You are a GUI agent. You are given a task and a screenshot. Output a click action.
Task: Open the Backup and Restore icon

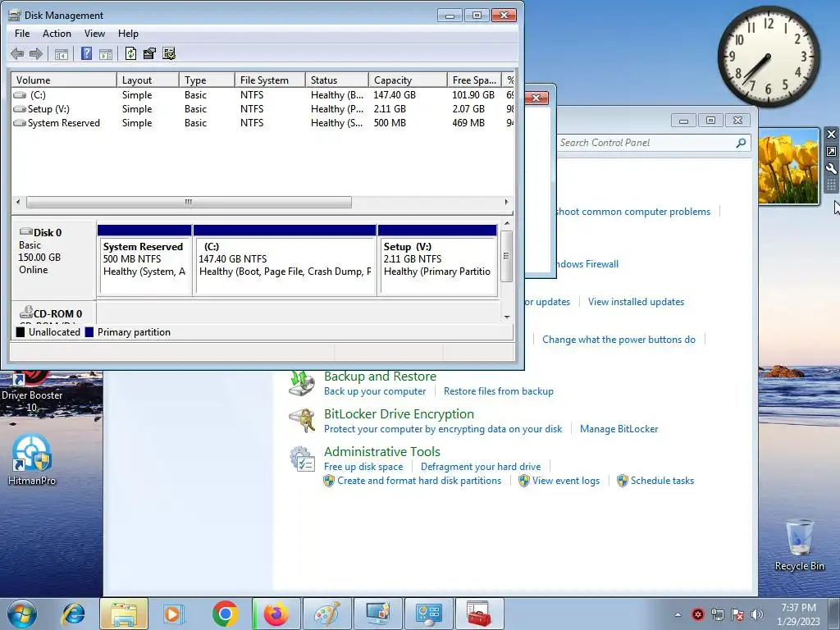(x=302, y=384)
